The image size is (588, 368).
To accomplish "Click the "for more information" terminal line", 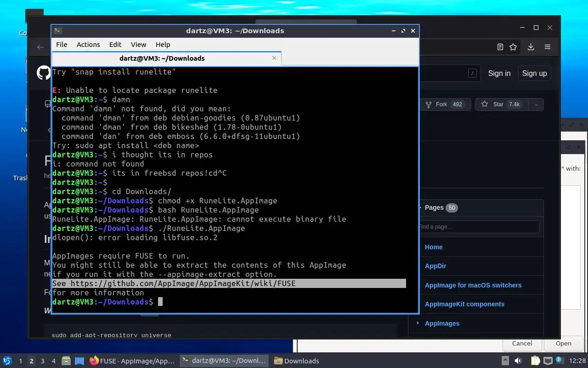I will tap(98, 293).
